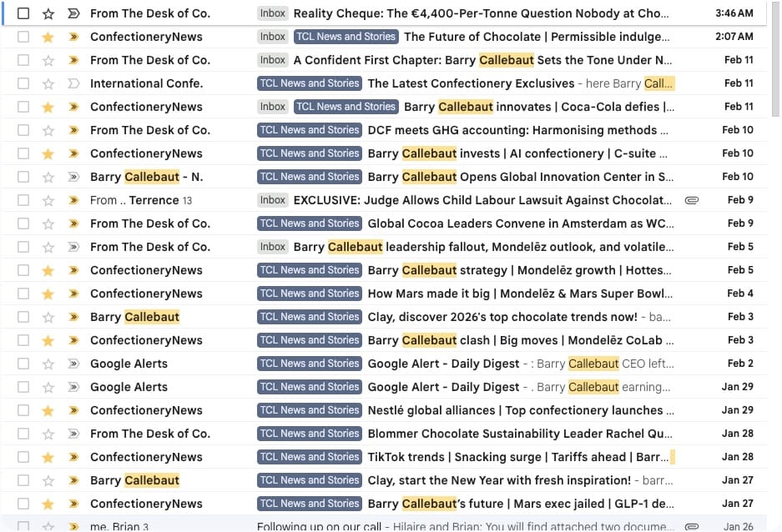Select checkbox for Reality Cheque email
Screen dimensions: 782x532
(x=23, y=13)
